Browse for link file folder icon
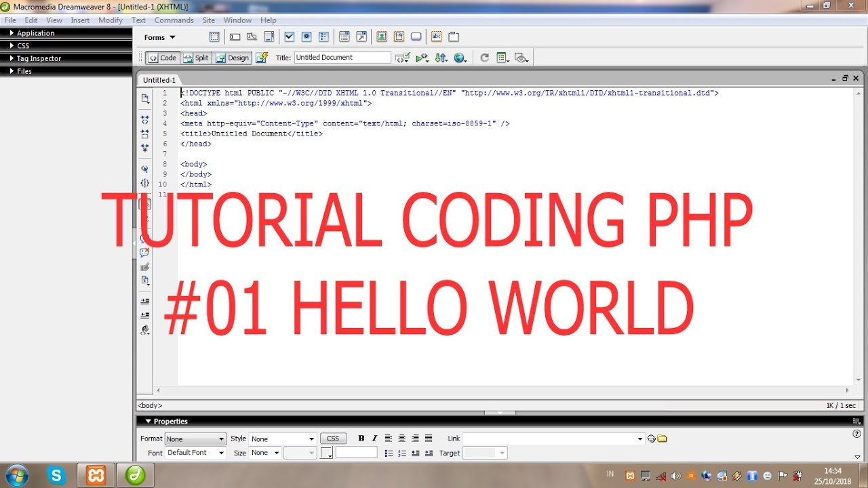The image size is (868, 488). pos(663,439)
